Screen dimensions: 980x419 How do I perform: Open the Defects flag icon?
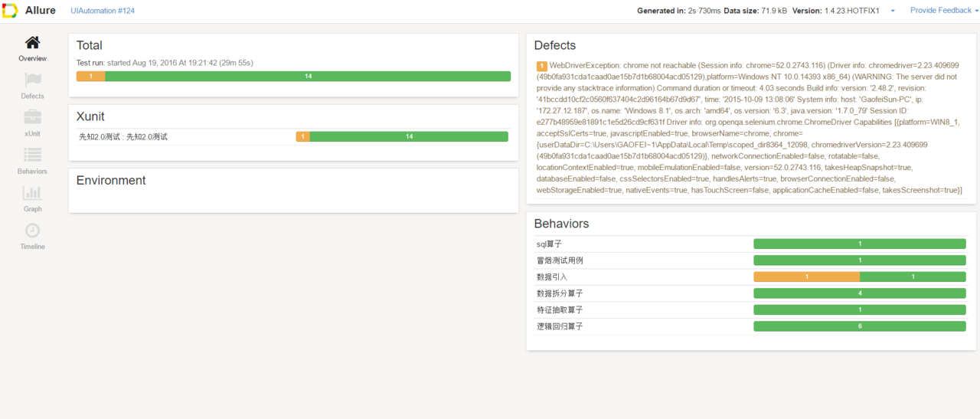click(x=32, y=80)
